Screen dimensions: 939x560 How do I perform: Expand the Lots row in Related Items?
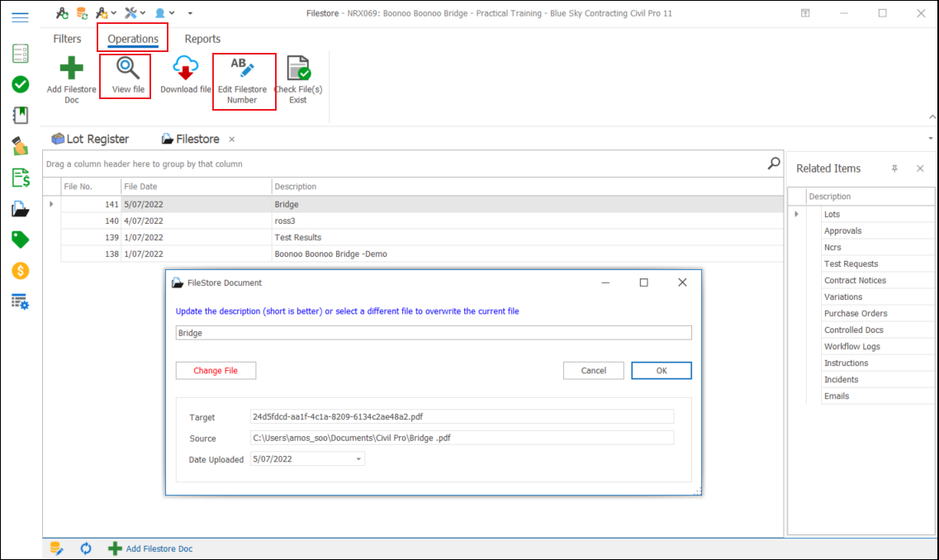[797, 215]
